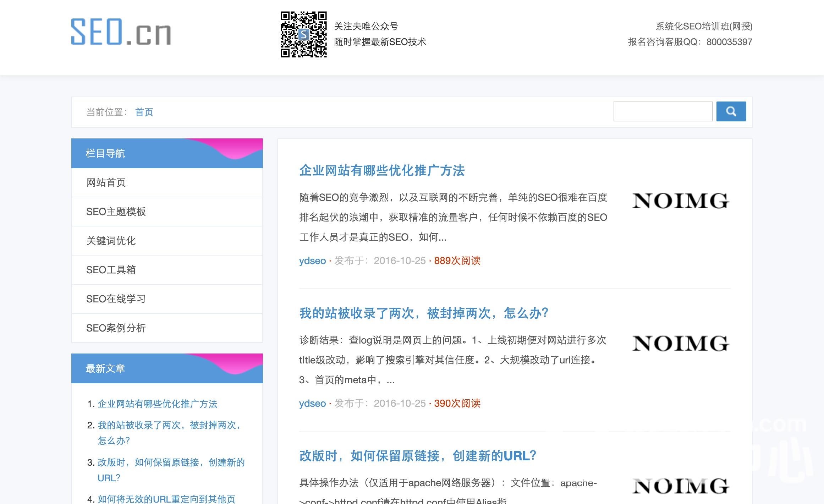The width and height of the screenshot is (824, 504).
Task: Click author ydseo under the first article
Action: pyautogui.click(x=312, y=261)
